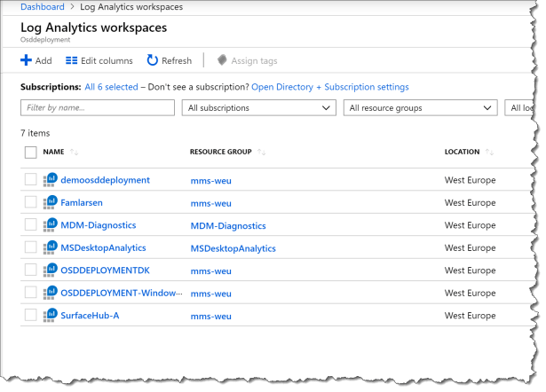Open MSDesktopAnalytics resource group link
Viewport: 546px width, 392px height.
233,248
